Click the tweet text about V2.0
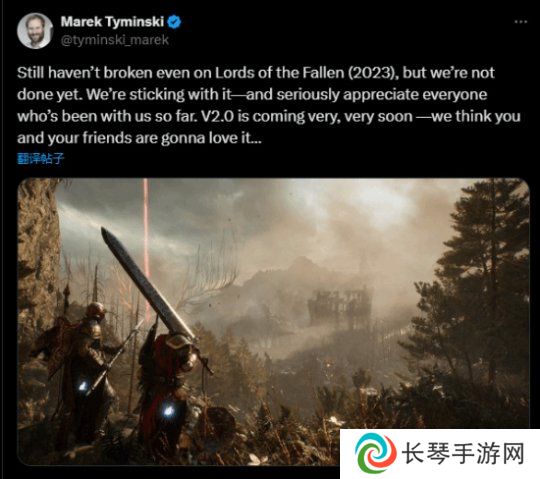Image resolution: width=540 pixels, height=479 pixels. 269,105
